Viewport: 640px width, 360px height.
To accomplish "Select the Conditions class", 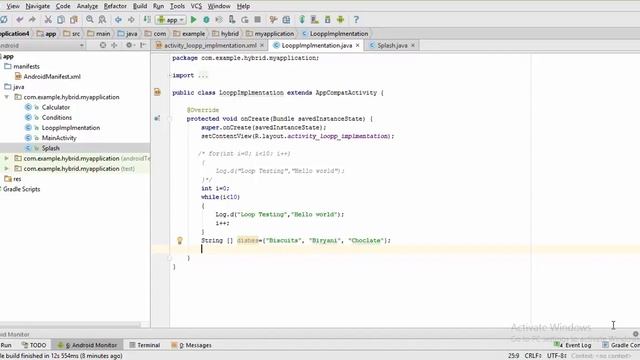I will 48,118.
